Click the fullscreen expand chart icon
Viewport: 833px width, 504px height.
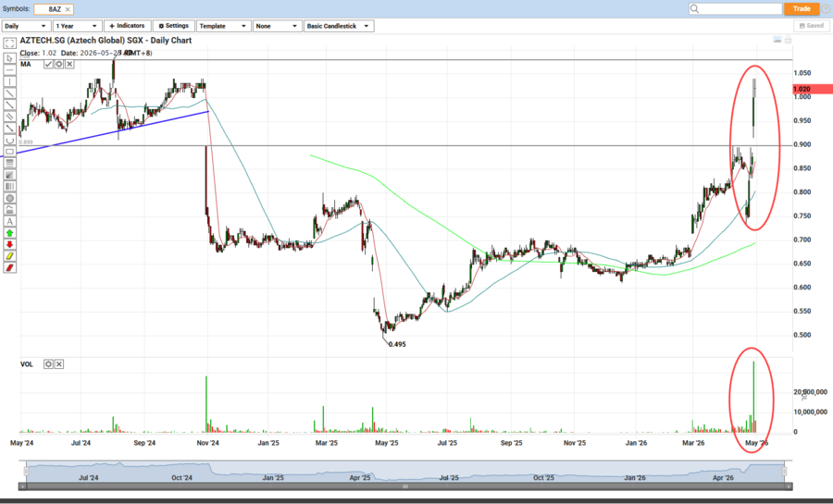coord(788,42)
